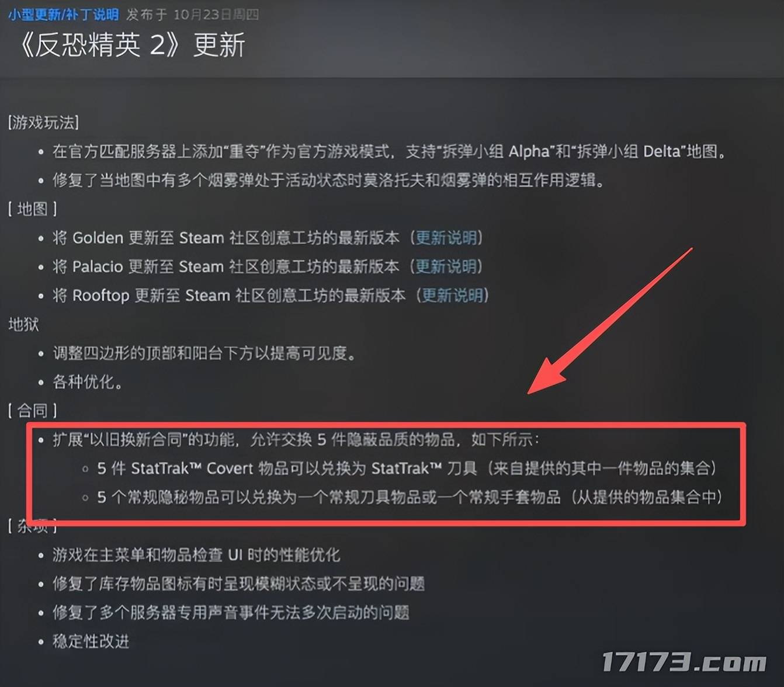Open the Rooftop 更新说明 link
The image size is (784, 687).
453,295
